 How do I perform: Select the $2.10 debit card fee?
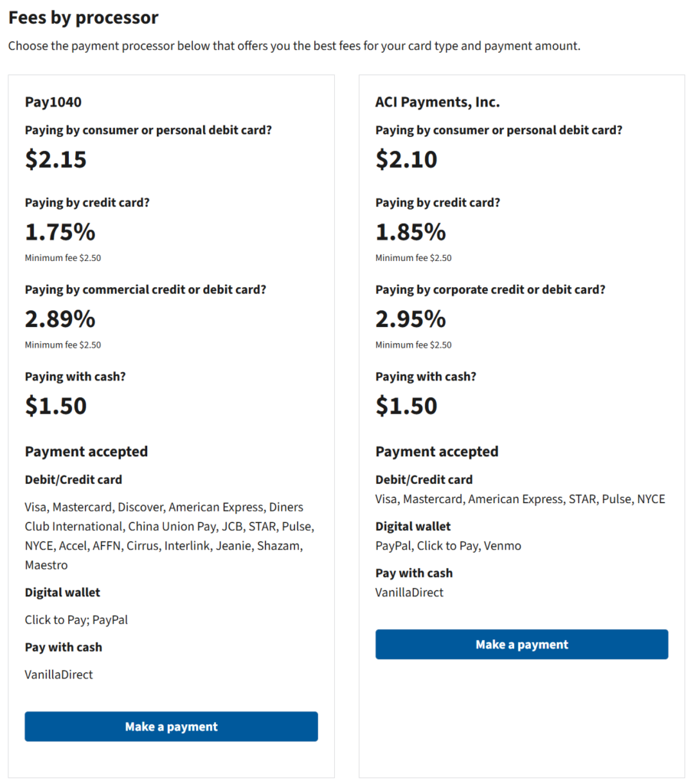coord(406,159)
